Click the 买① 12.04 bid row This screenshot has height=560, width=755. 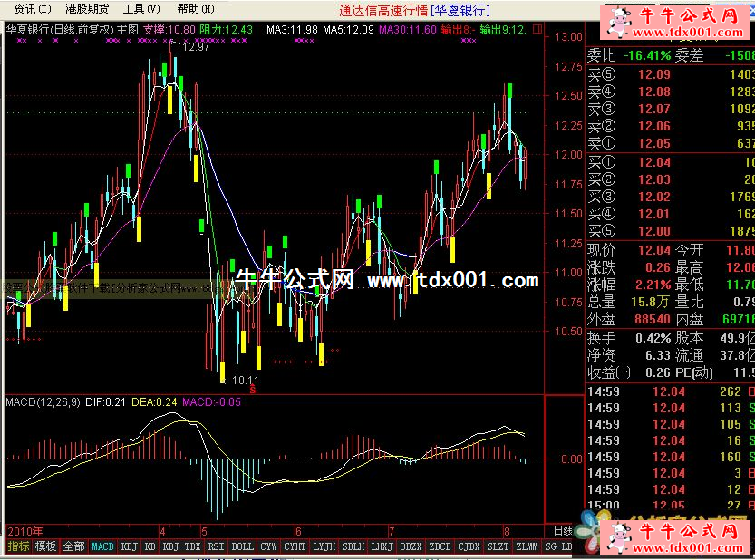pyautogui.click(x=671, y=162)
